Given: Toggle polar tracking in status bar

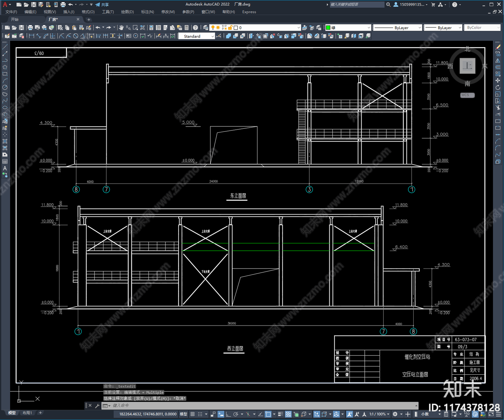Looking at the screenshot, I should (x=235, y=414).
